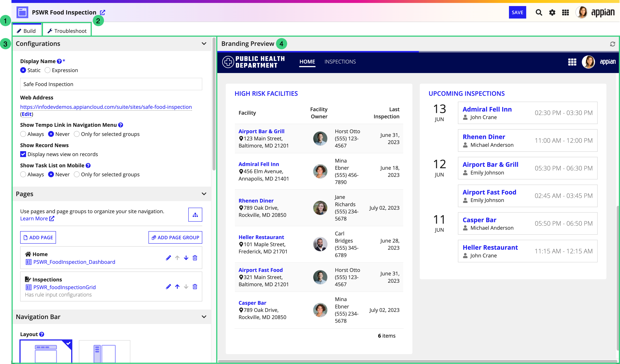
Task: Delete the Inspections page
Action: coord(195,287)
